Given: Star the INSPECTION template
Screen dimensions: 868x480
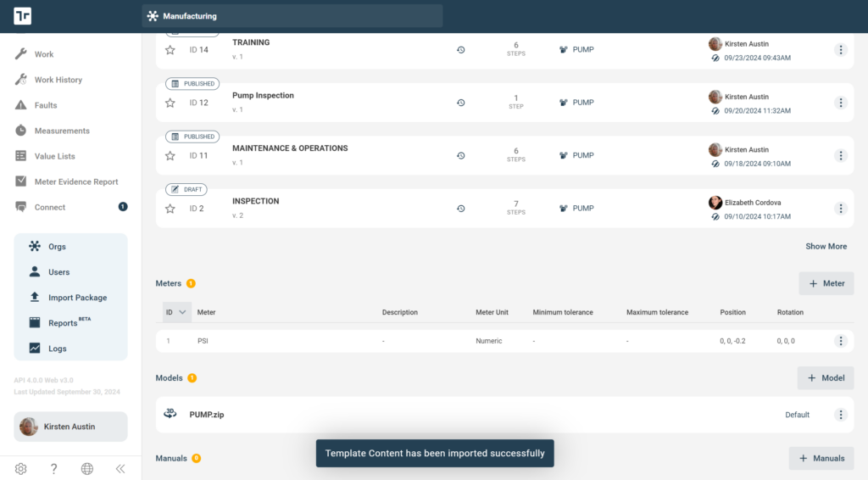Looking at the screenshot, I should pyautogui.click(x=170, y=209).
